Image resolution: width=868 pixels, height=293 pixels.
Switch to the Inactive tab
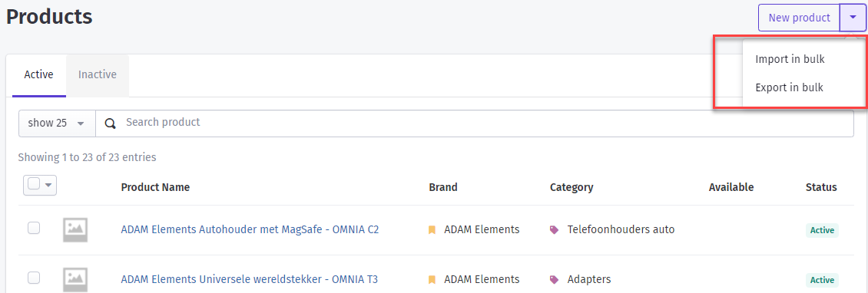98,74
